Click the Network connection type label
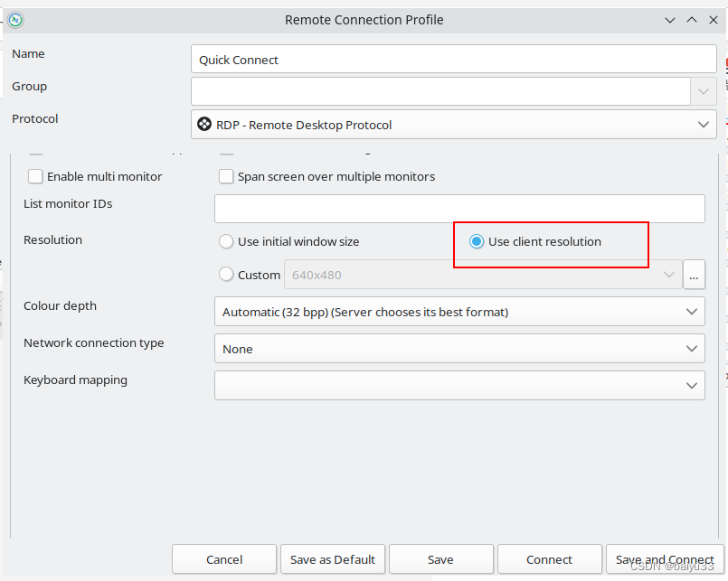728x581 pixels. (x=94, y=343)
